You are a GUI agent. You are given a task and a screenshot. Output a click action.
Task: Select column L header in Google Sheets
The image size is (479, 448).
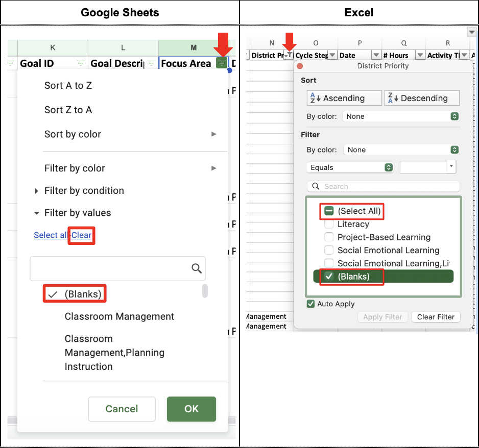(x=123, y=47)
